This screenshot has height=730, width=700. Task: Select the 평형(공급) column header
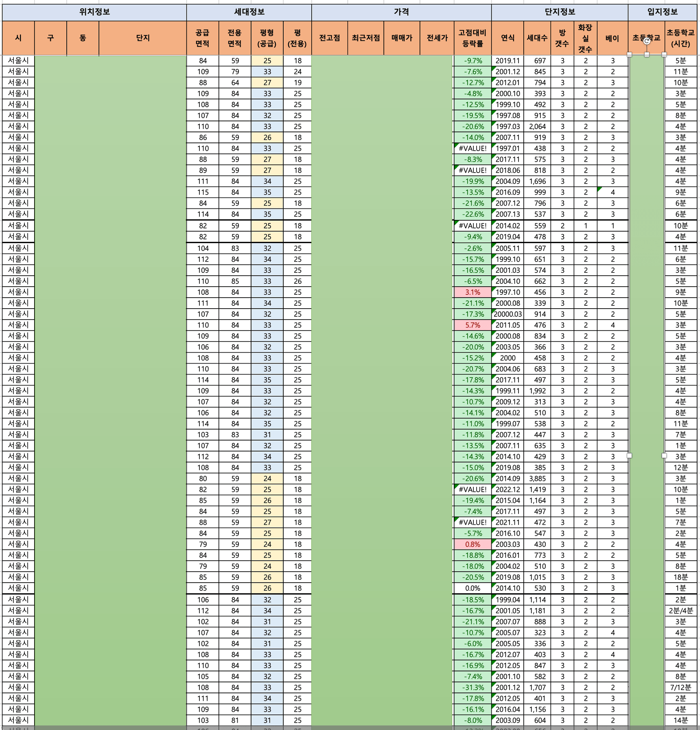pyautogui.click(x=267, y=38)
